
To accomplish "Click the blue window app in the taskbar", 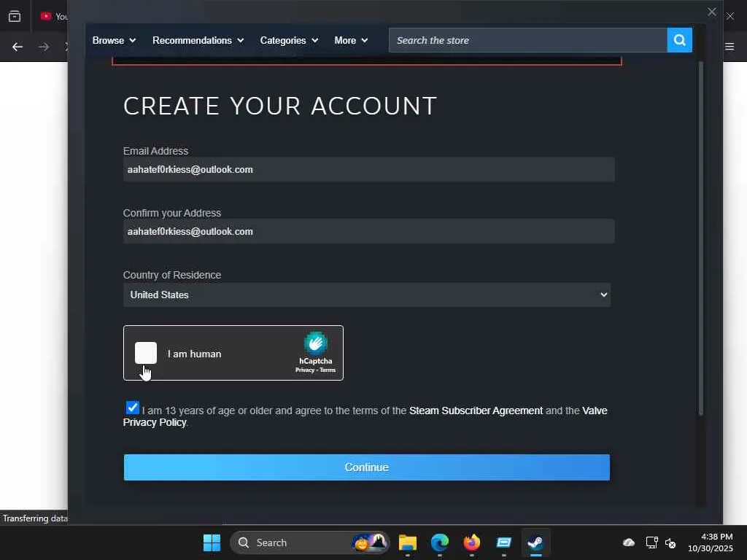I will point(503,542).
